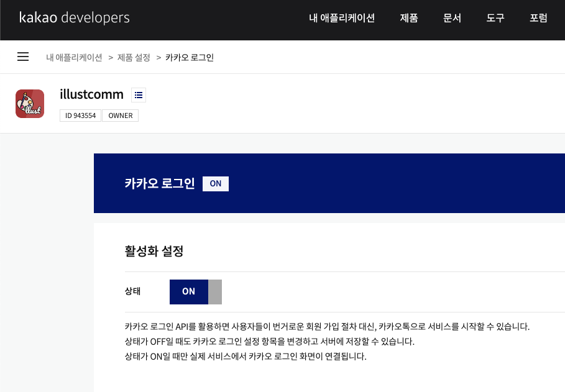Go to 내 애플리케이션 breadcrumb link

click(74, 57)
